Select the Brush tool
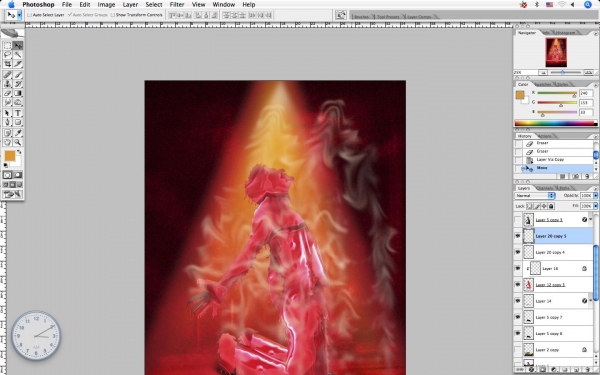 [18, 75]
